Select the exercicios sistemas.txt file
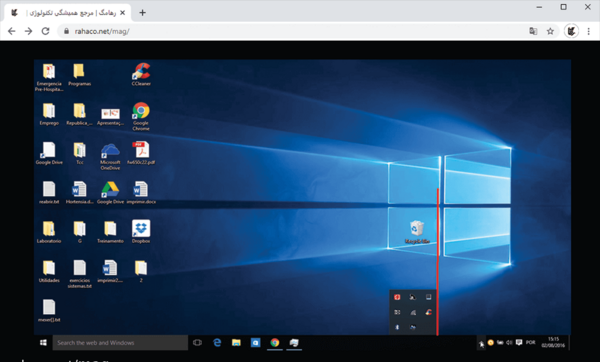600x362 pixels. [80, 274]
